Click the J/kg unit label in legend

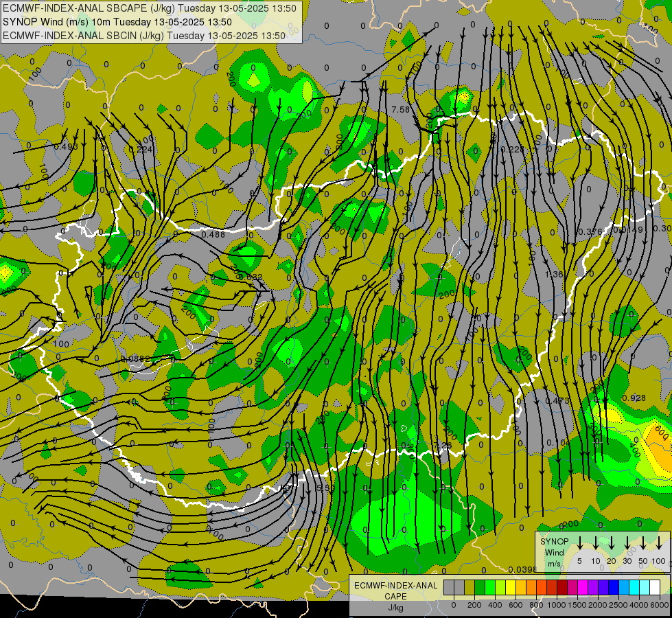395,608
